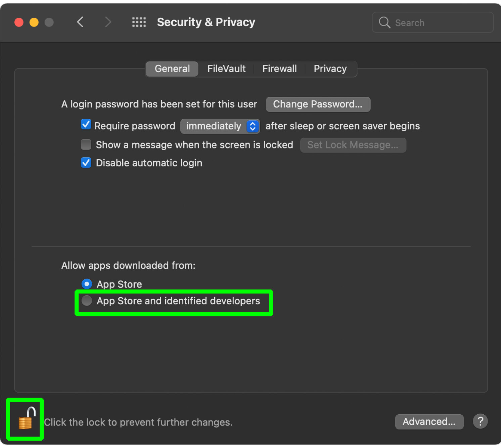Uncheck Disable automatic login
This screenshot has width=501, height=448.
86,163
